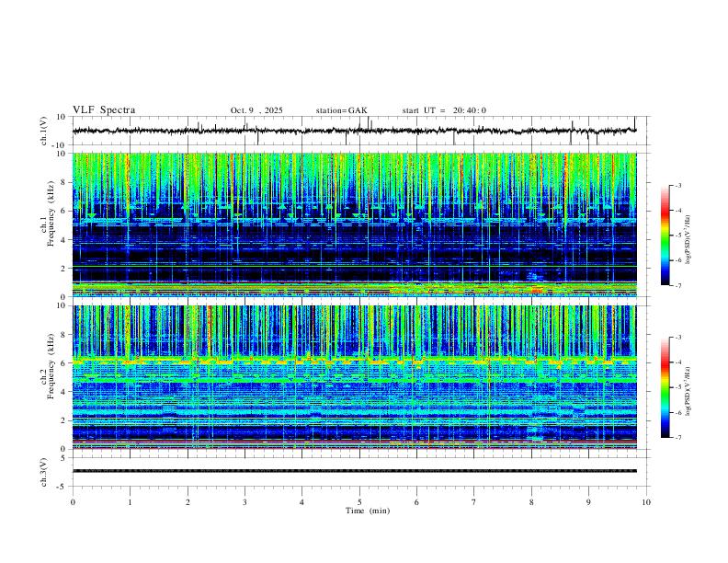Click time axis tick label "9"
The height and width of the screenshot is (563, 728).
coord(588,502)
